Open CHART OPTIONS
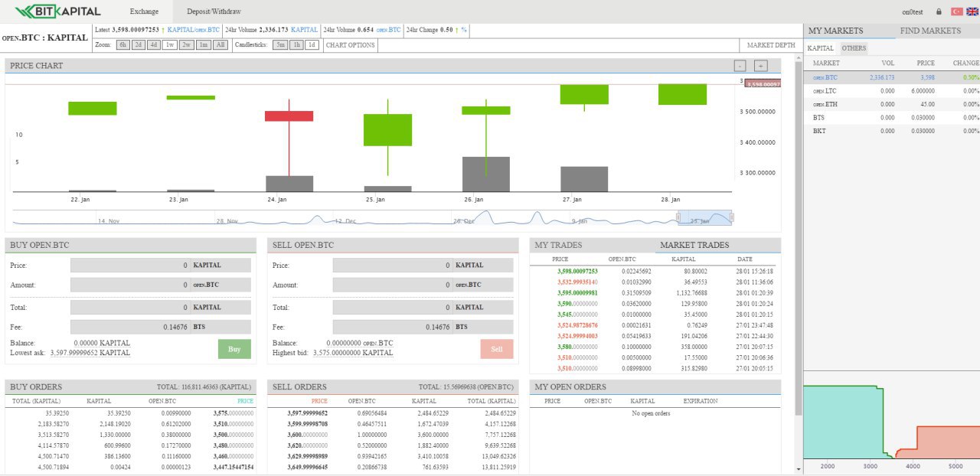Viewport: 980px width, 476px height. [x=351, y=45]
